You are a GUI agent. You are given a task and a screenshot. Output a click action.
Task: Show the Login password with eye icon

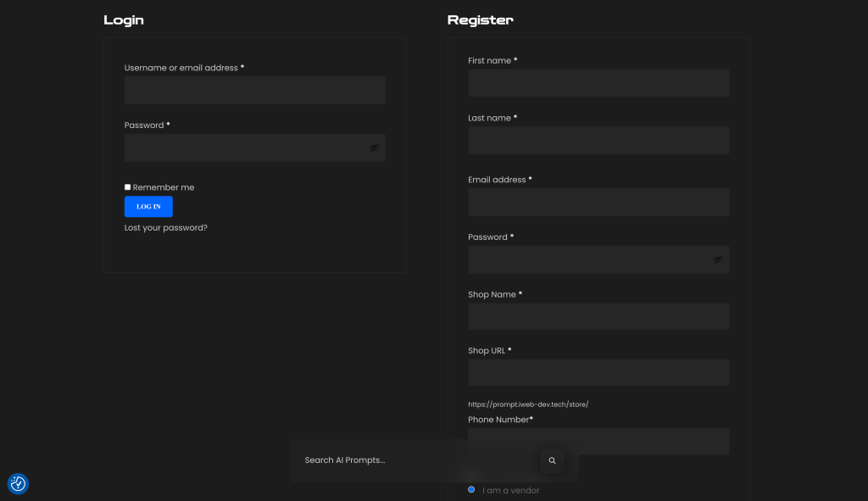point(374,148)
